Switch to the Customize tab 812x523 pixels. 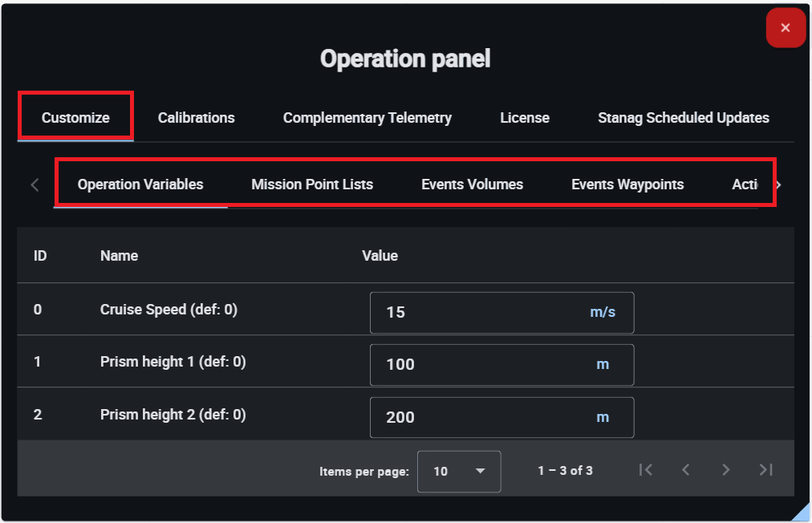click(75, 118)
